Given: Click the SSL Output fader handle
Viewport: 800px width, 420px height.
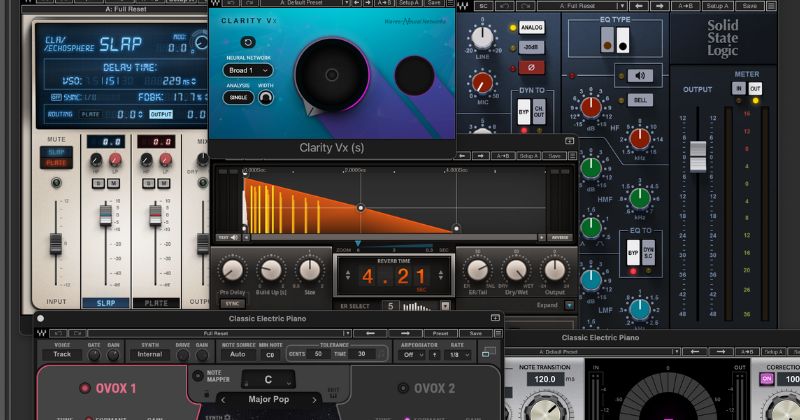Looking at the screenshot, I should click(697, 156).
